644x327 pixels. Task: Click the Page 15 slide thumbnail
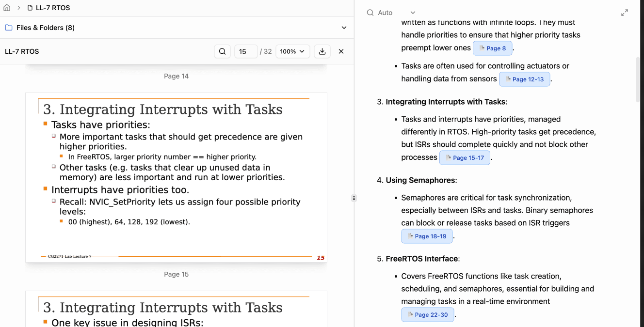[x=176, y=177]
